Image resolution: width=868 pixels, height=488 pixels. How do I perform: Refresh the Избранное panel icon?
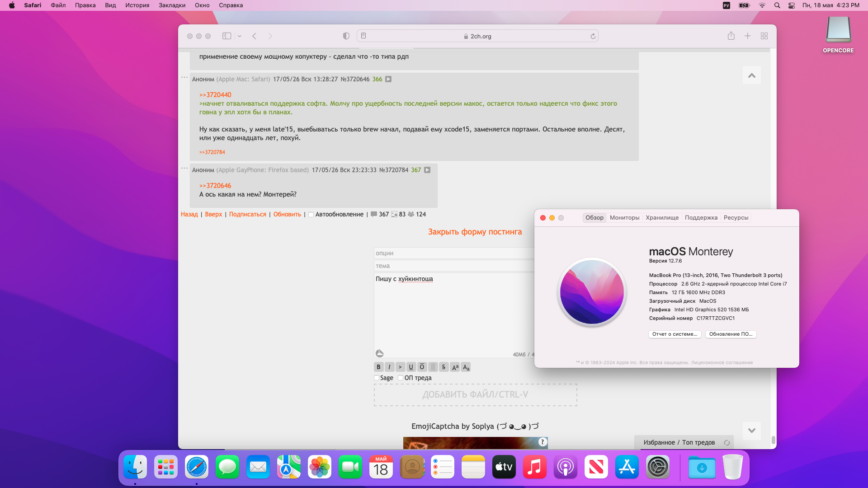coord(726,443)
